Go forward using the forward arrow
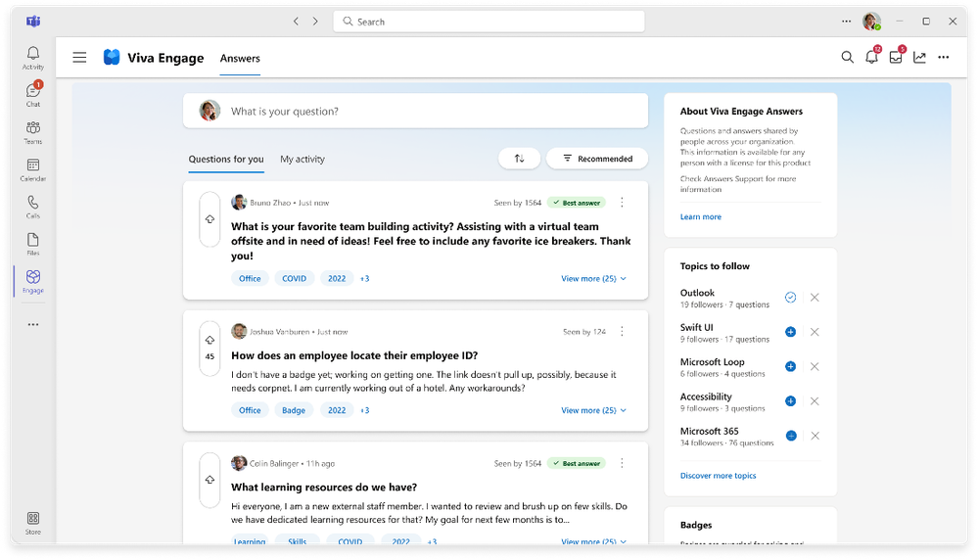Viewport: 978px width, 560px height. click(x=315, y=22)
